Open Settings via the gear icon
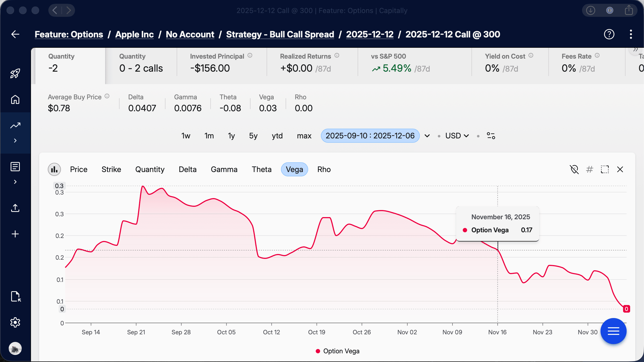The image size is (644, 362). [15, 322]
